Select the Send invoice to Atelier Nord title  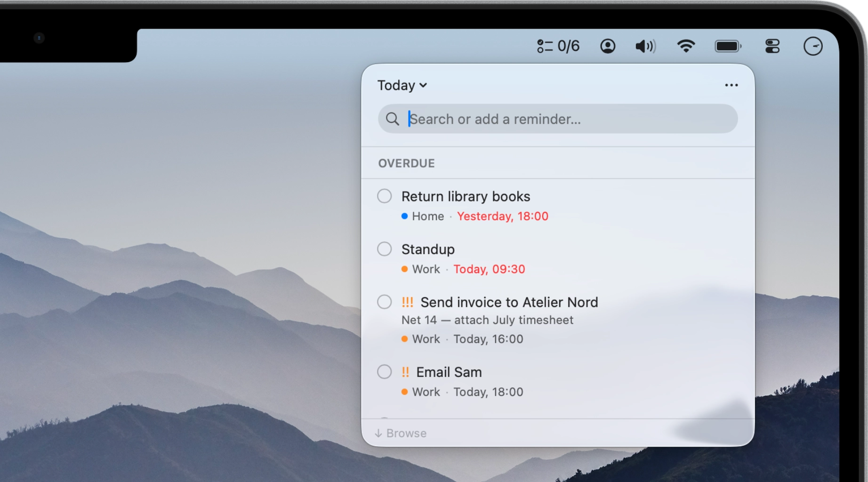(x=509, y=302)
